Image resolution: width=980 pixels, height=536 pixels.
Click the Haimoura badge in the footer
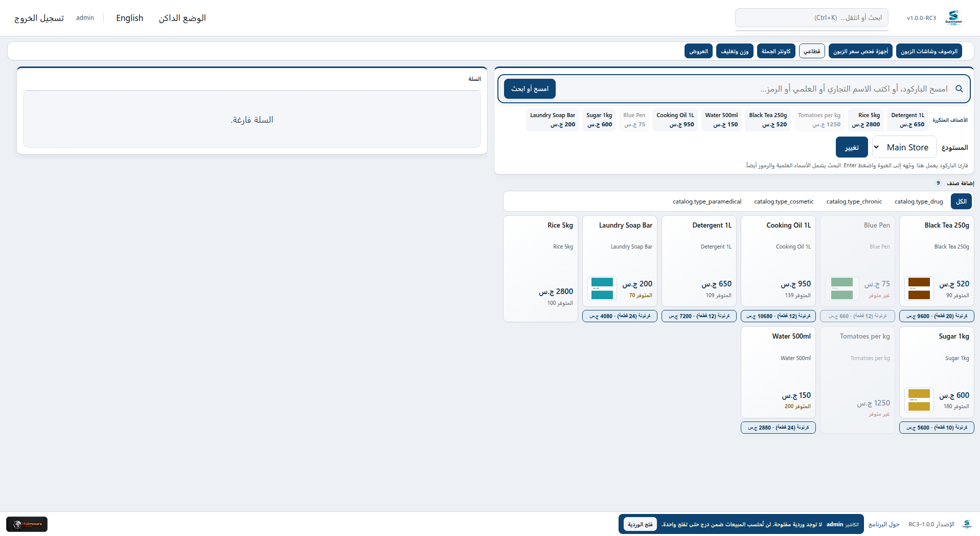27,524
